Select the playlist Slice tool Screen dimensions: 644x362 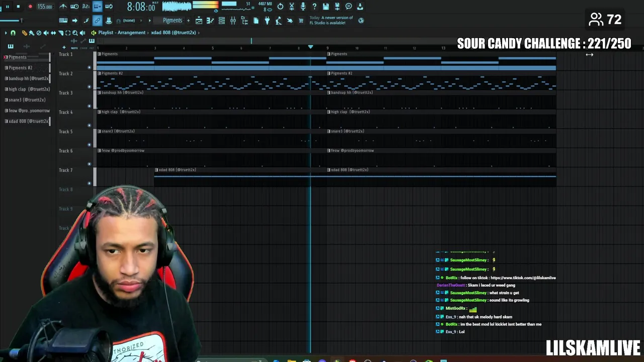(61, 33)
